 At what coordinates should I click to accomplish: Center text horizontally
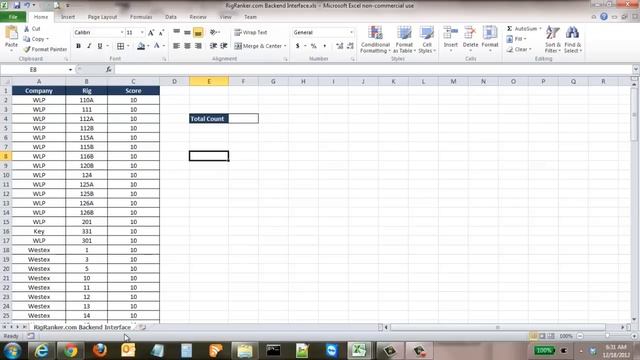[x=187, y=46]
